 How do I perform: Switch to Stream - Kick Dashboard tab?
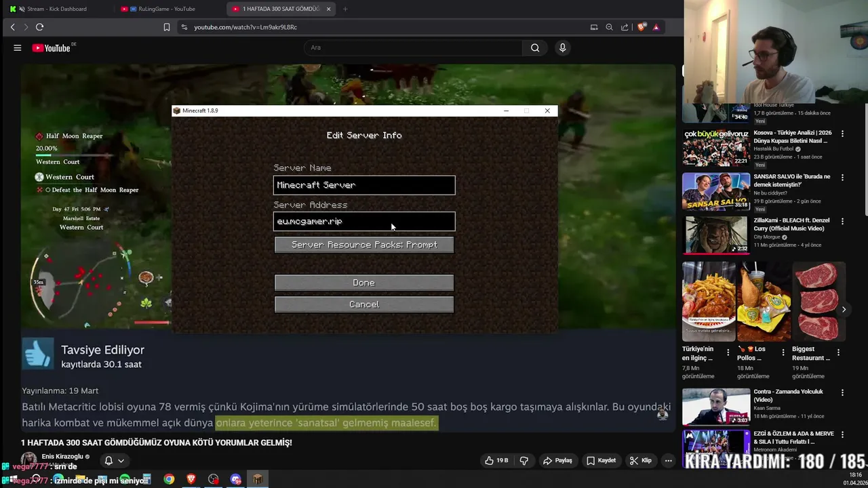click(x=57, y=9)
